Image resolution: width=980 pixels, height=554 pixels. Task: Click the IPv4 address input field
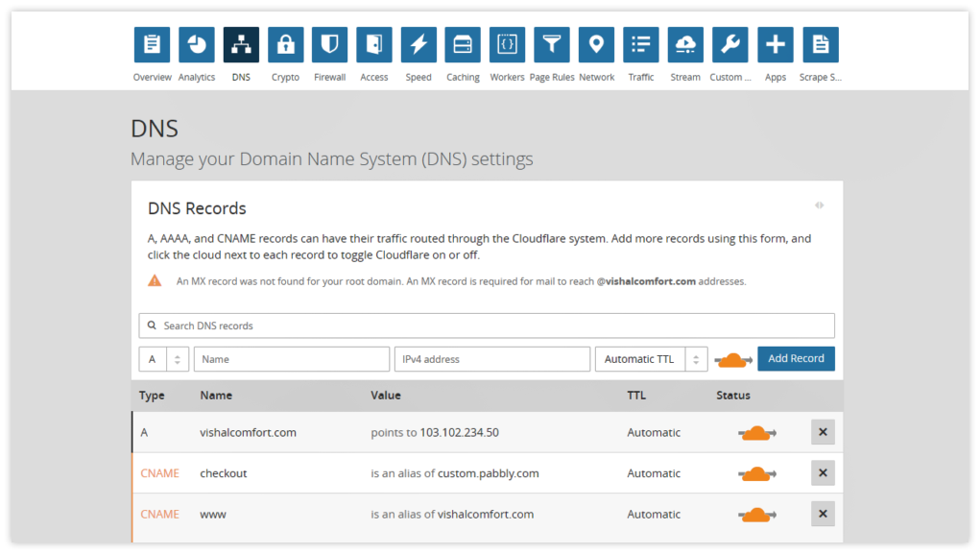tap(491, 359)
